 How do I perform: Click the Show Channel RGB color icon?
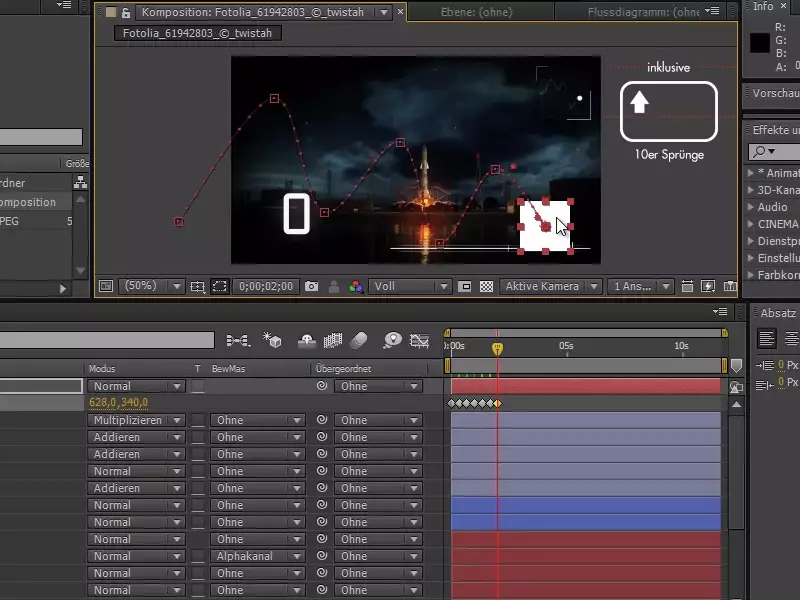(355, 286)
